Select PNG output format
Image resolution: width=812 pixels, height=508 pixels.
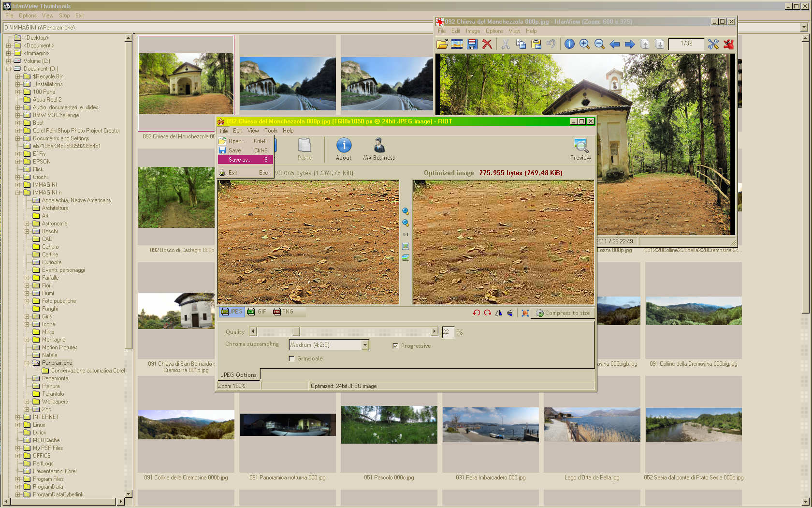tap(283, 312)
